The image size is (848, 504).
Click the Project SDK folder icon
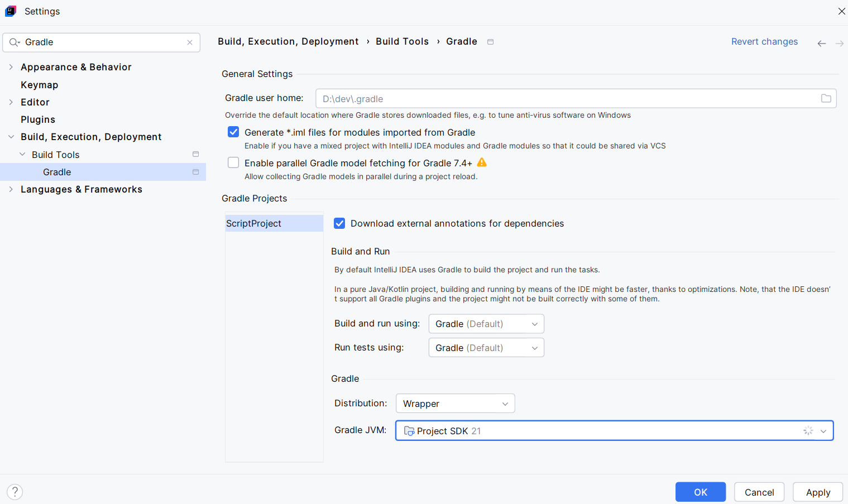tap(409, 431)
